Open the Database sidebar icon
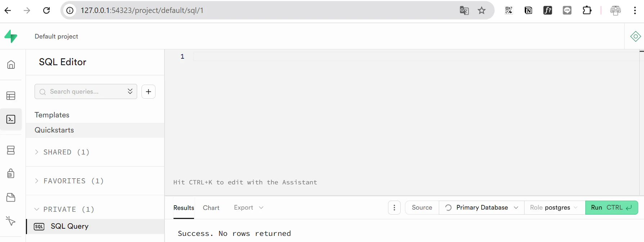The width and height of the screenshot is (644, 242). tap(11, 150)
